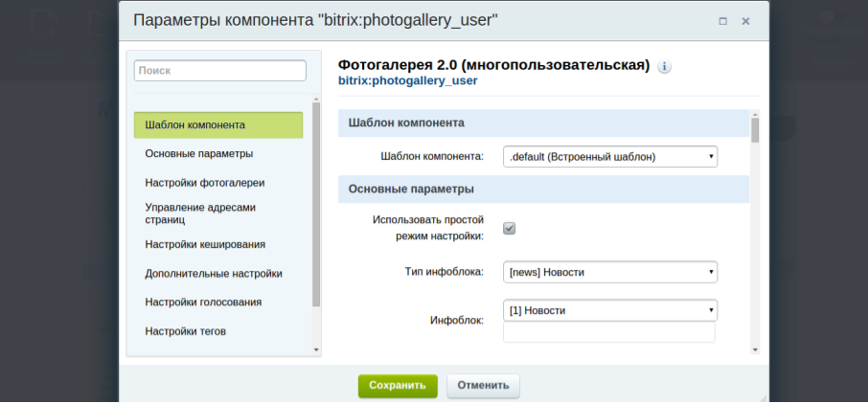The image size is (868, 403).
Task: Close the component parameters dialog
Action: (x=745, y=22)
